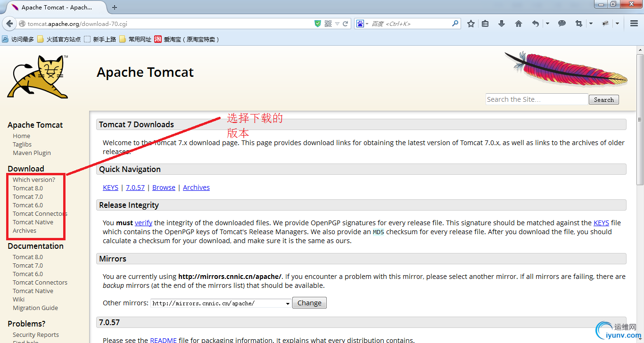Expand the dropdown next to undo arrow

547,24
